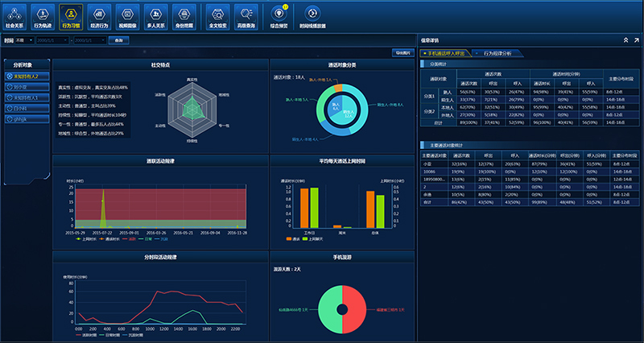
Task: Pop out 信息详情 panel using arrow icon
Action: [636, 39]
